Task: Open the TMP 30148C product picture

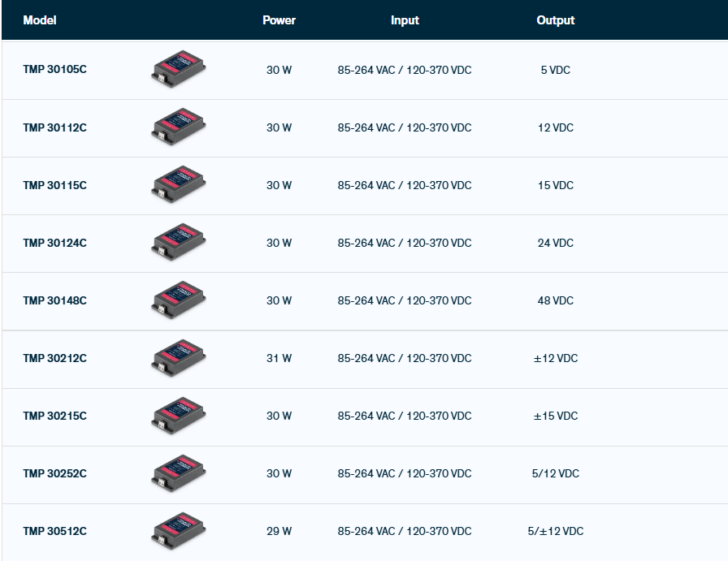Action: pos(178,300)
